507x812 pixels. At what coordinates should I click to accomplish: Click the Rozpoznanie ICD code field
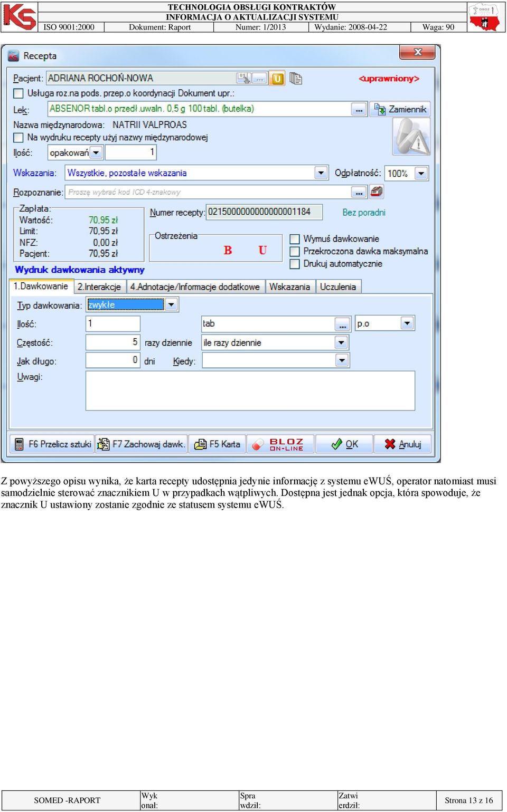point(209,192)
